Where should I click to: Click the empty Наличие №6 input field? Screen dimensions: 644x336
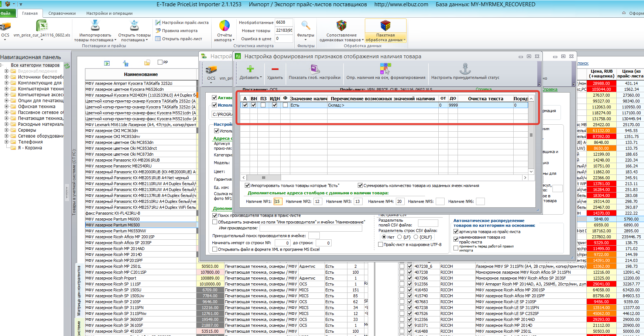(x=480, y=201)
